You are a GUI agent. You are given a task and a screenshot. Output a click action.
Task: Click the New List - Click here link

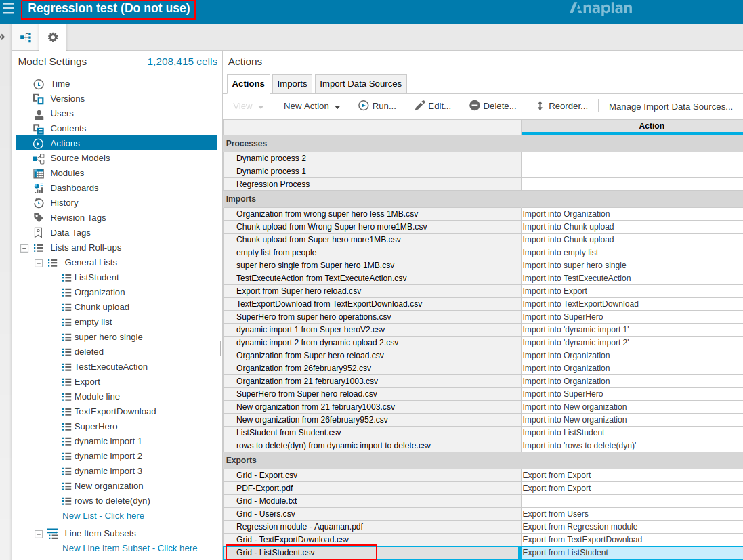tap(103, 515)
